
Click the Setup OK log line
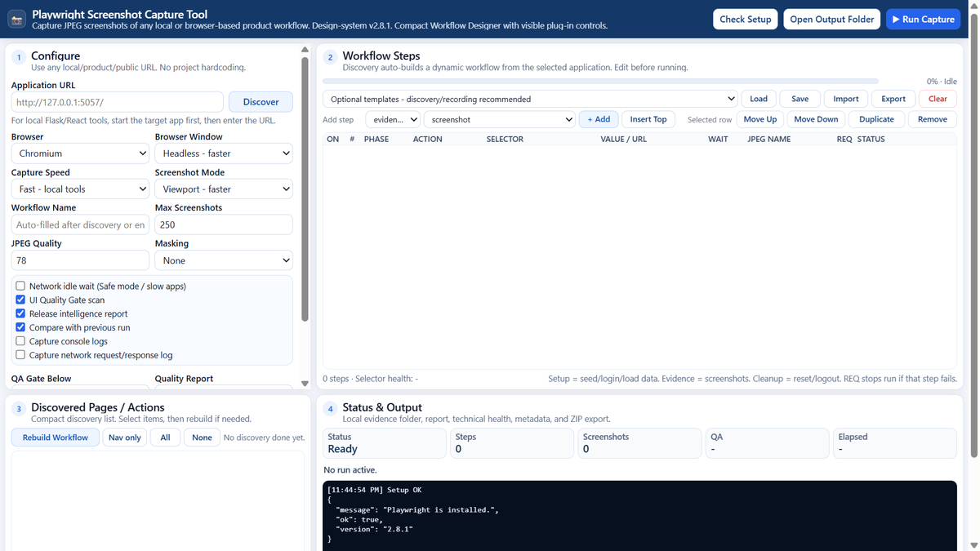(x=374, y=491)
